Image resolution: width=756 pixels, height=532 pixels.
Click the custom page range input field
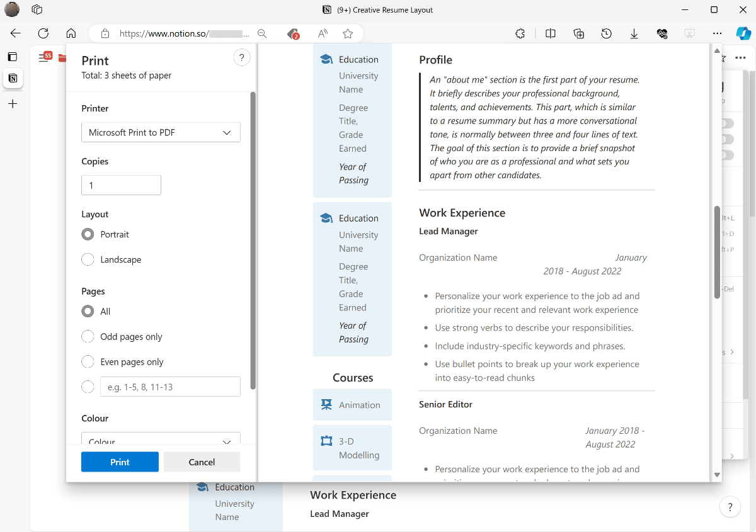[170, 387]
